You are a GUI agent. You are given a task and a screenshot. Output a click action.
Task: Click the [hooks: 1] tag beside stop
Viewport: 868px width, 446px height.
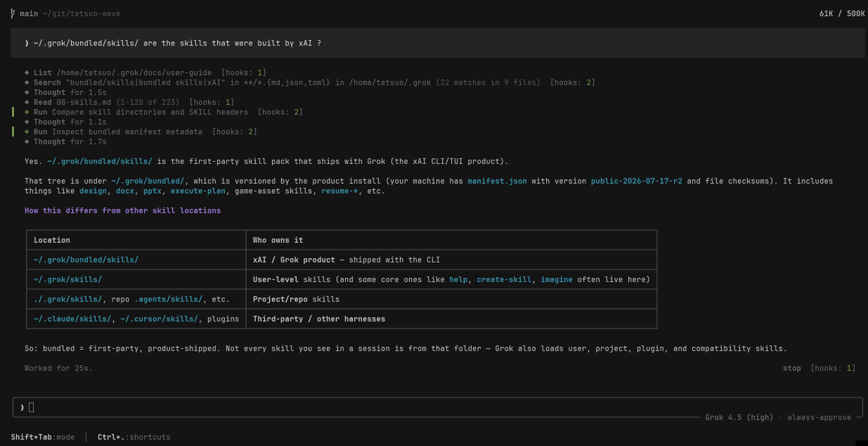pos(833,368)
